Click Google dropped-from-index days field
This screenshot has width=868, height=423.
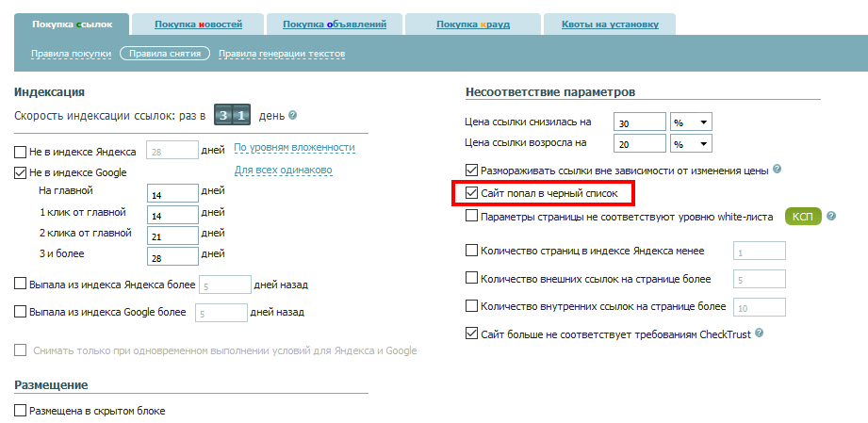click(x=221, y=313)
